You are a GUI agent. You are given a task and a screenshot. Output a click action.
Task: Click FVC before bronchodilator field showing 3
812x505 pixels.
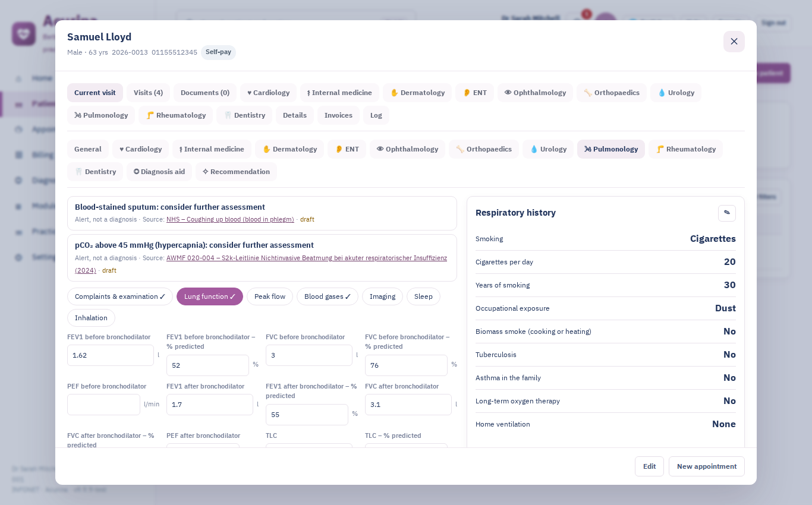tap(309, 355)
